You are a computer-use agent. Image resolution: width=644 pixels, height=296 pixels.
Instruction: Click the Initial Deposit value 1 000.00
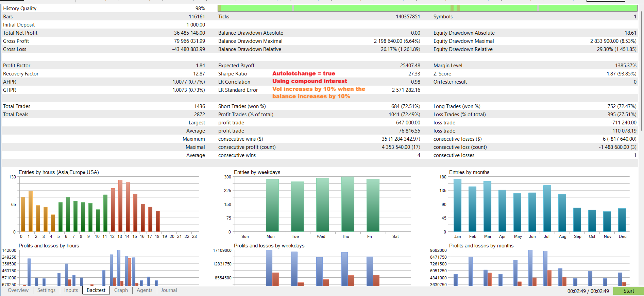(x=196, y=25)
